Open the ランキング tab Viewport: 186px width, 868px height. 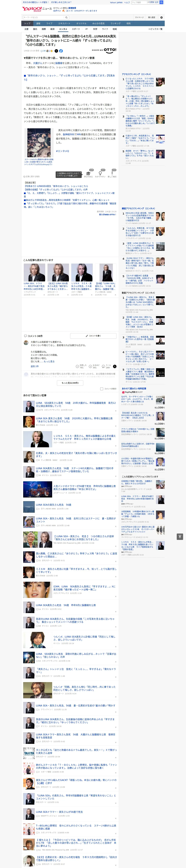coord(115,24)
